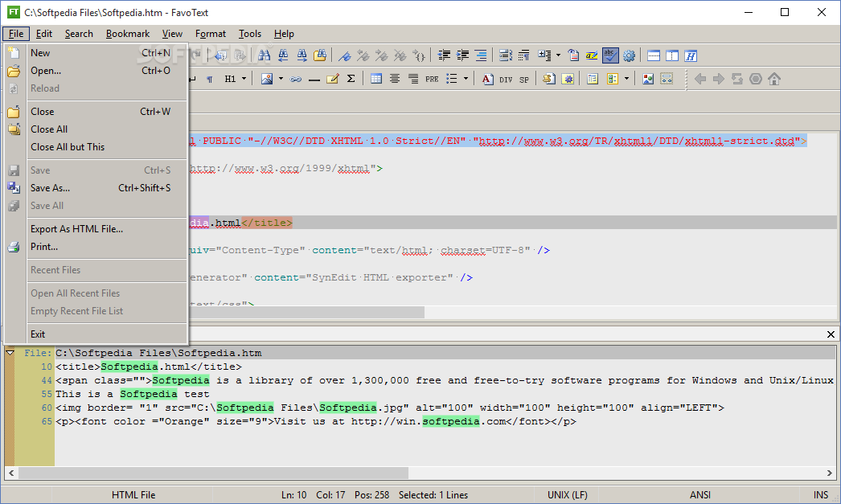The width and height of the screenshot is (841, 504).
Task: Click the decrease indent icon
Action: coord(444,55)
